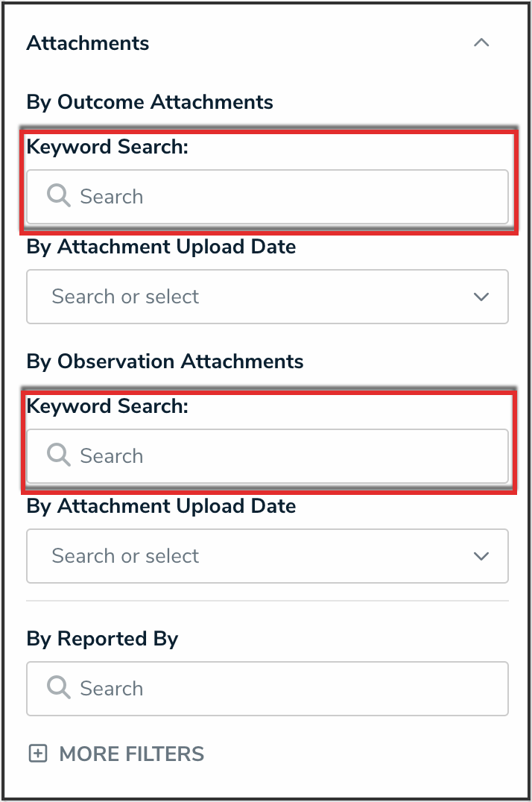Screen dimensions: 532x802
Task: Click the Attachments section heading
Action: pyautogui.click(x=88, y=43)
